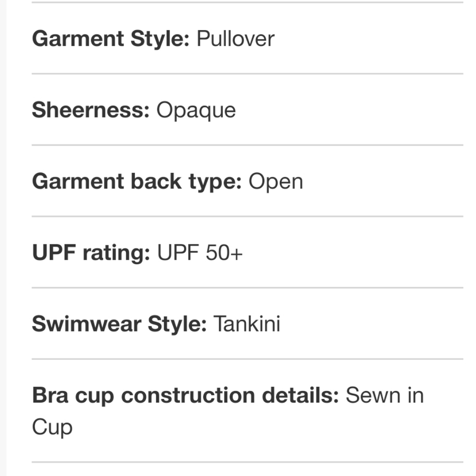This screenshot has width=476, height=476.
Task: Select the Opaque value text
Action: (196, 110)
